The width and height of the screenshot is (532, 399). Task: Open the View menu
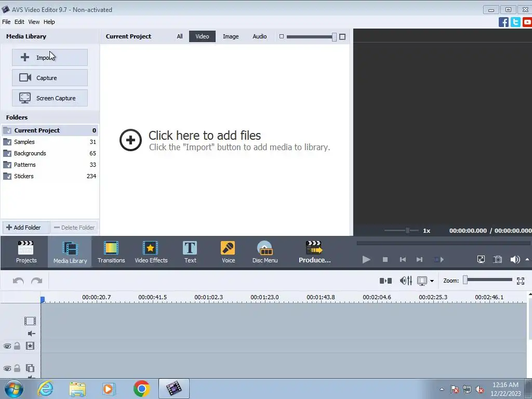(x=34, y=22)
